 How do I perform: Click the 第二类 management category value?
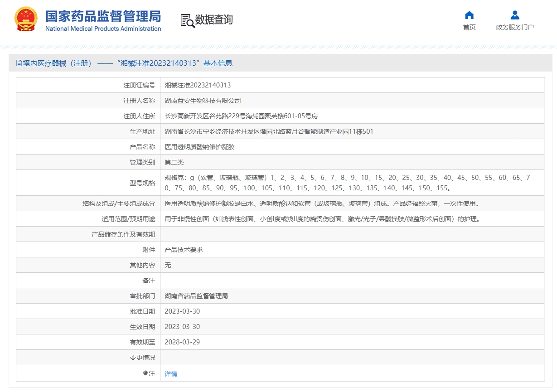pos(174,162)
